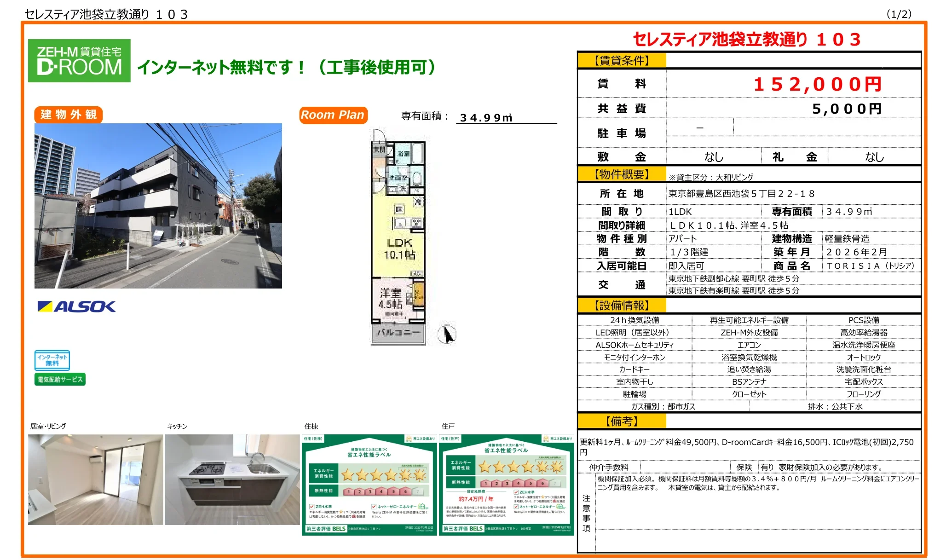Open the キッチン kitchen photo thumbnail
The height and width of the screenshot is (560, 946).
(232, 479)
